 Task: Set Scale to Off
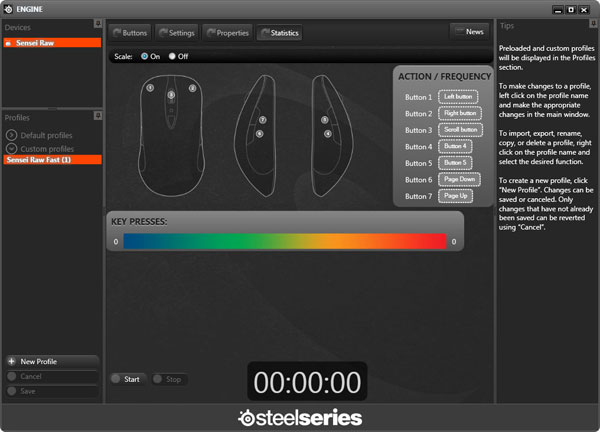(172, 56)
